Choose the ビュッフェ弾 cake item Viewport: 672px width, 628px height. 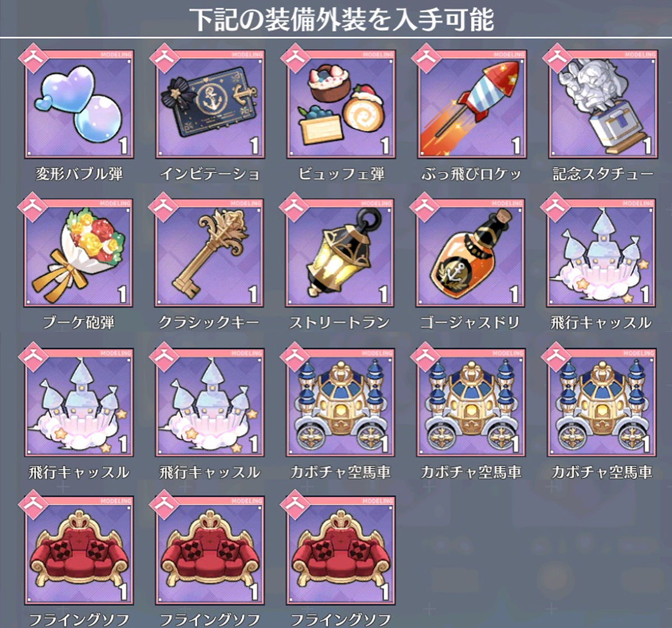pyautogui.click(x=340, y=104)
